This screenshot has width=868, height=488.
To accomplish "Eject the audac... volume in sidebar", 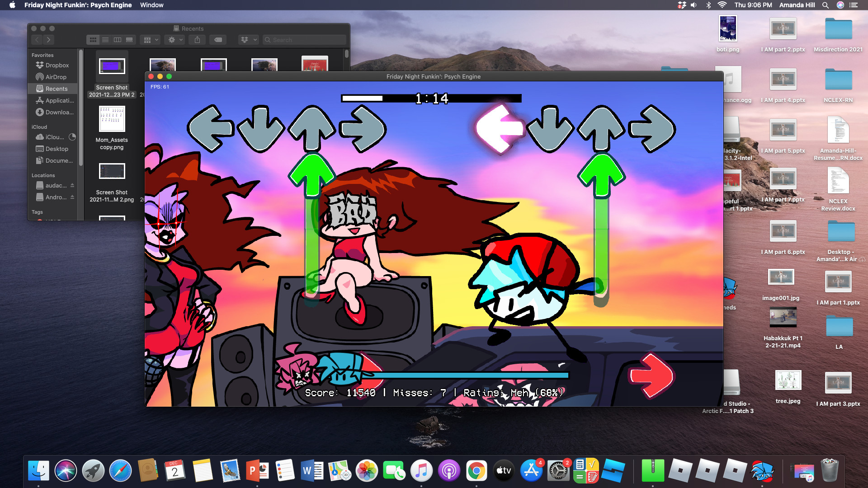I will 72,185.
